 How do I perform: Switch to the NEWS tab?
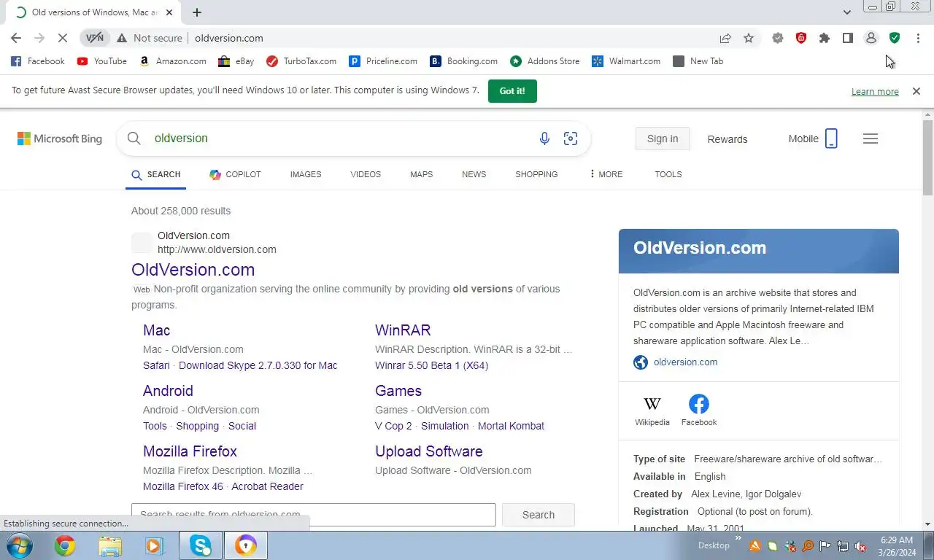click(474, 174)
